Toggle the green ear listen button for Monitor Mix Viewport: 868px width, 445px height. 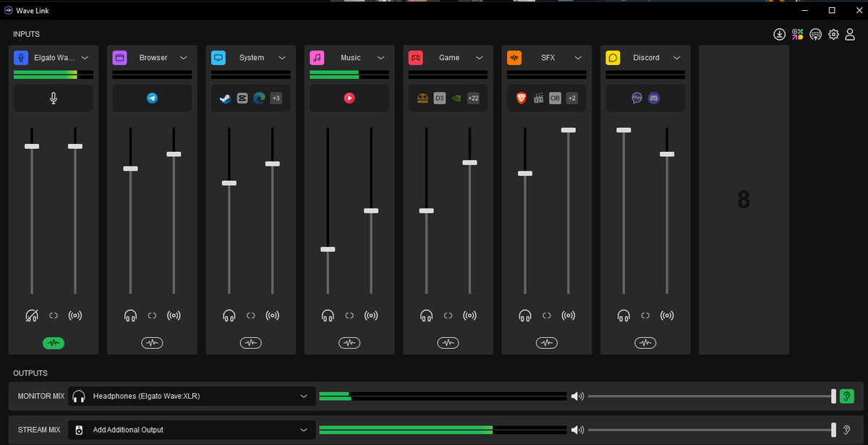[x=846, y=396]
